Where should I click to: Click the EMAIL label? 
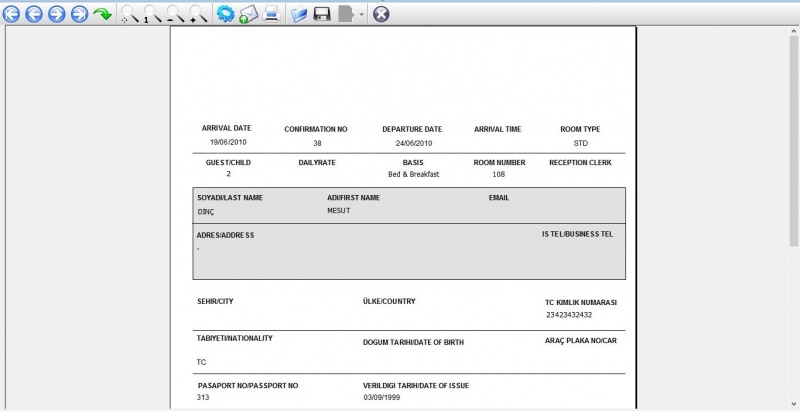point(499,198)
